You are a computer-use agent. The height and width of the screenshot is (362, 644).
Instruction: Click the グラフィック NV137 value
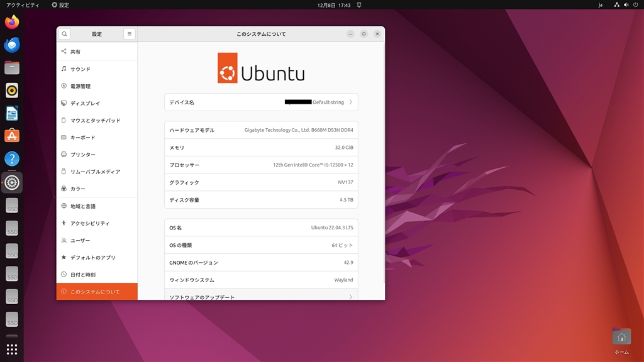345,182
